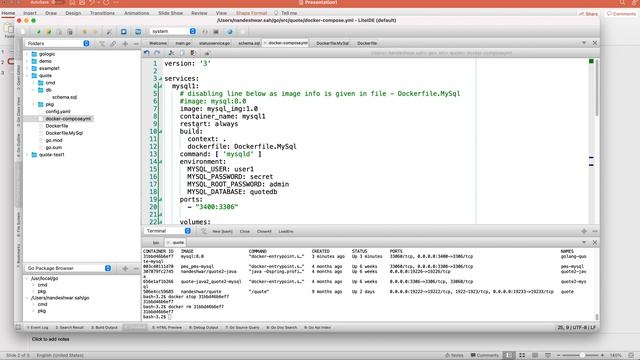Click the PowerPoint zoom slider
This screenshot has height=360, width=640.
[x=580, y=355]
